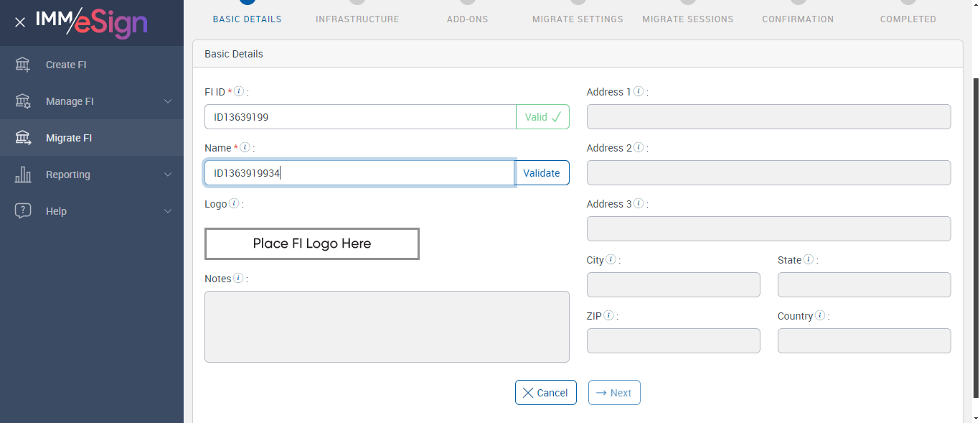Image resolution: width=980 pixels, height=423 pixels.
Task: Click the Cancel button
Action: coord(545,393)
